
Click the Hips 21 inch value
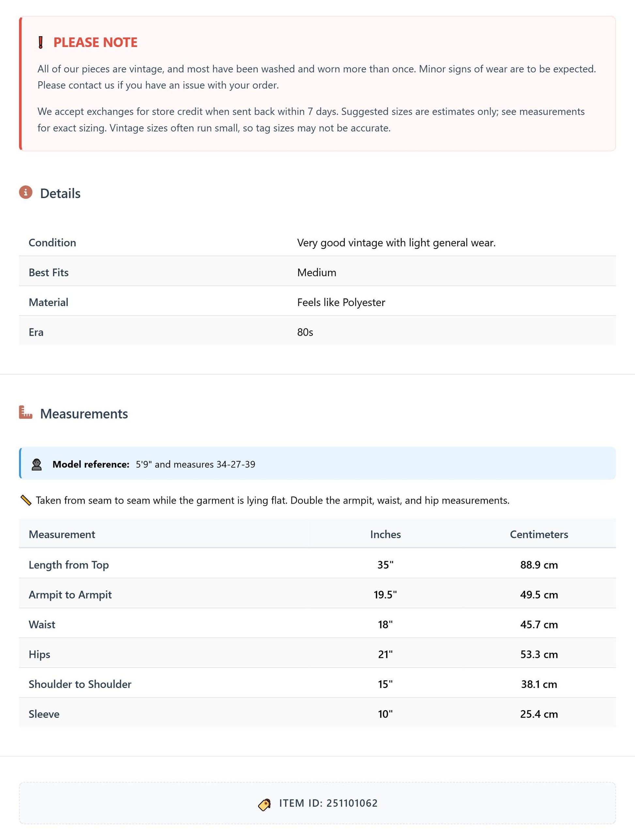(385, 655)
